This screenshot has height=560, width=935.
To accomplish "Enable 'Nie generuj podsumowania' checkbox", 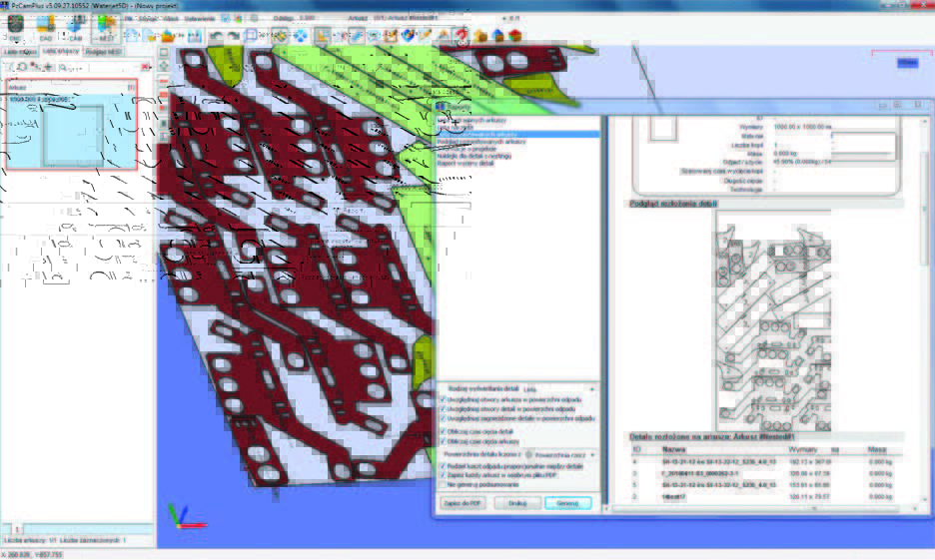I will 444,485.
